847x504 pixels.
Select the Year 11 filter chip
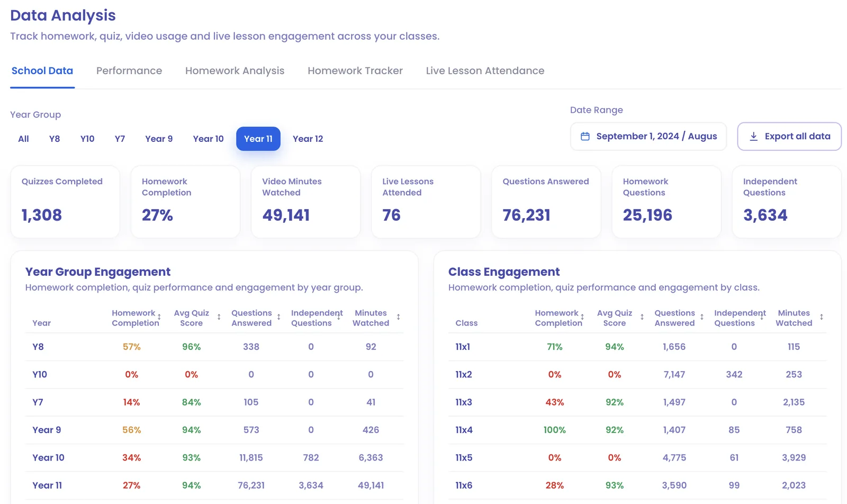(258, 139)
